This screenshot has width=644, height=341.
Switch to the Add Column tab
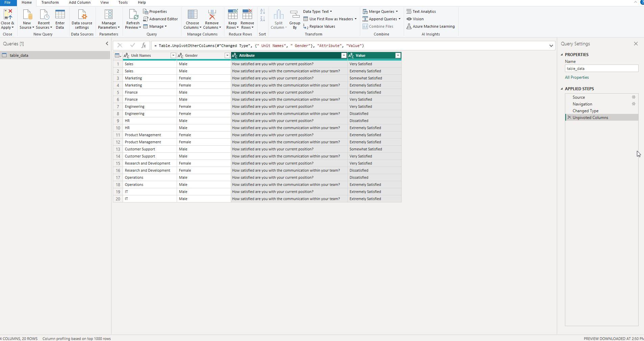pyautogui.click(x=79, y=2)
